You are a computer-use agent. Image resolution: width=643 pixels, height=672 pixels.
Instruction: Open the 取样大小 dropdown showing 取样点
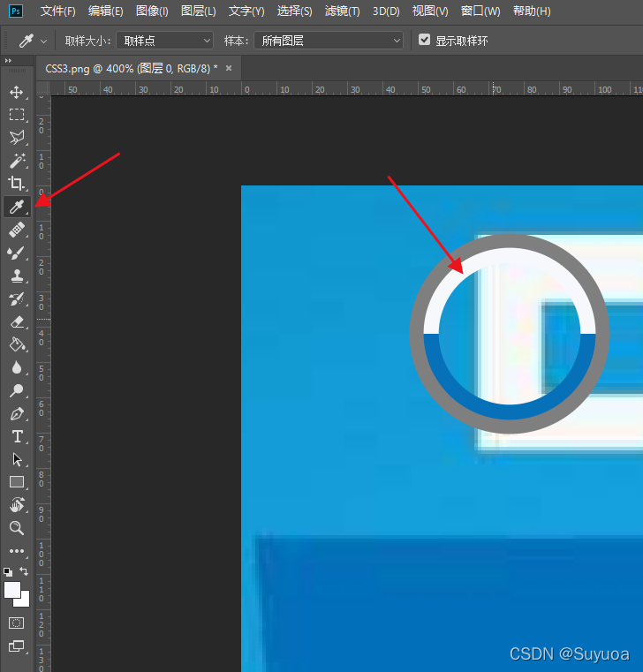[164, 41]
